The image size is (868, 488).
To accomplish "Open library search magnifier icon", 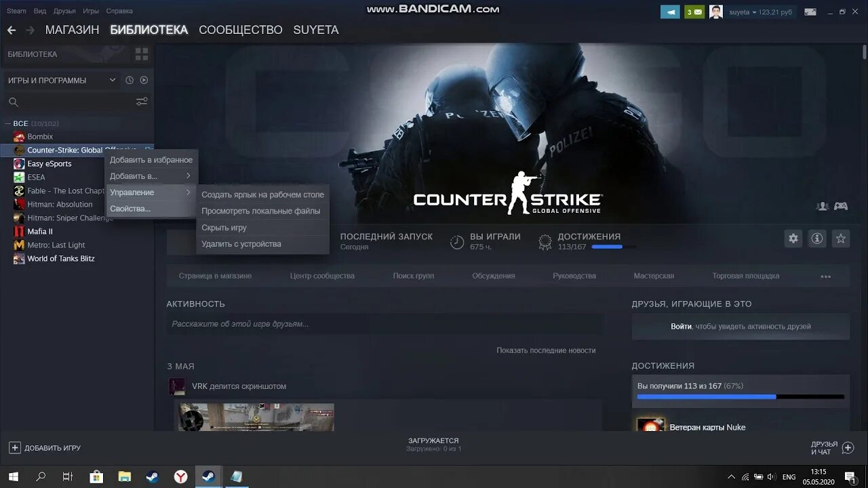I will pyautogui.click(x=13, y=102).
